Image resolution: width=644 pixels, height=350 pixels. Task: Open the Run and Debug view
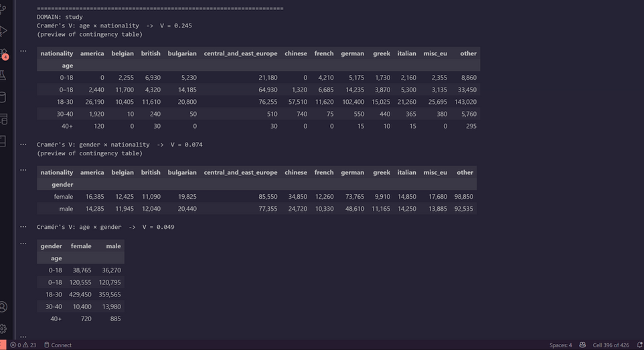click(3, 31)
